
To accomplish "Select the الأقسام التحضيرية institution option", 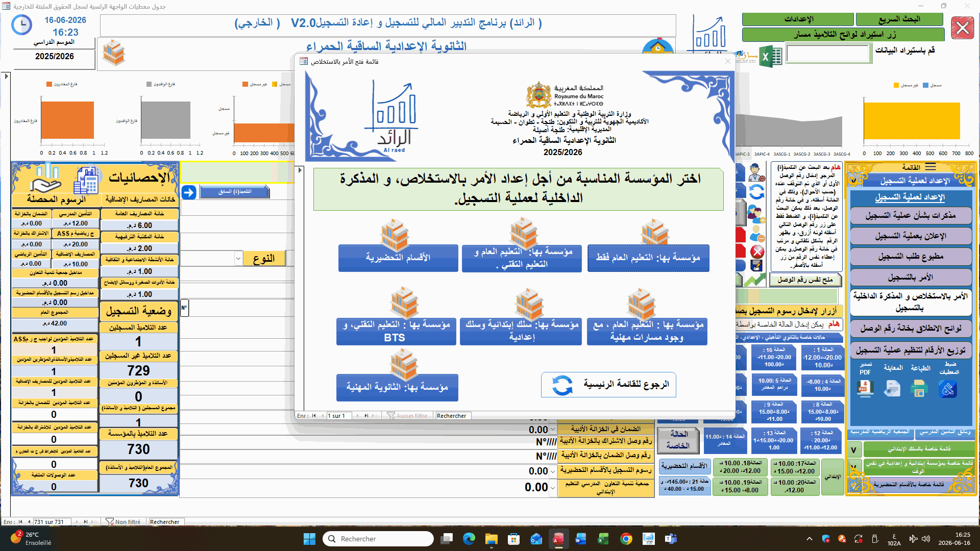I will pyautogui.click(x=398, y=258).
